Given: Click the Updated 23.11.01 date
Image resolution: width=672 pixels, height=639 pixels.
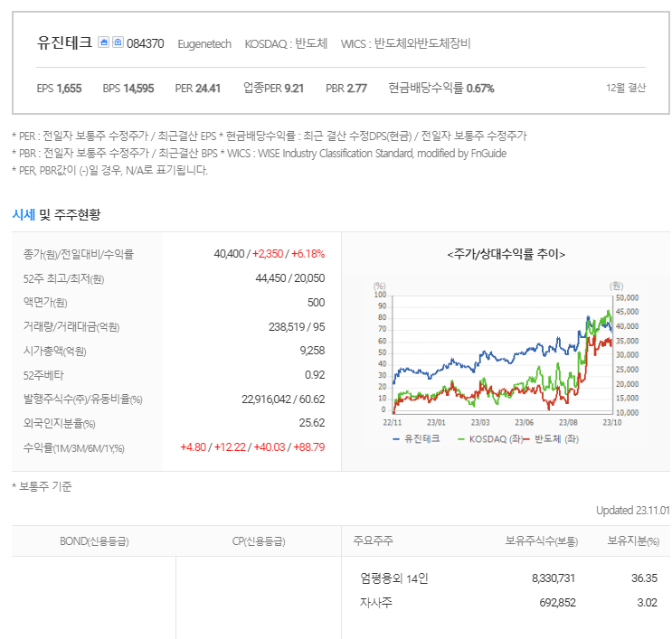Looking at the screenshot, I should [x=632, y=511].
